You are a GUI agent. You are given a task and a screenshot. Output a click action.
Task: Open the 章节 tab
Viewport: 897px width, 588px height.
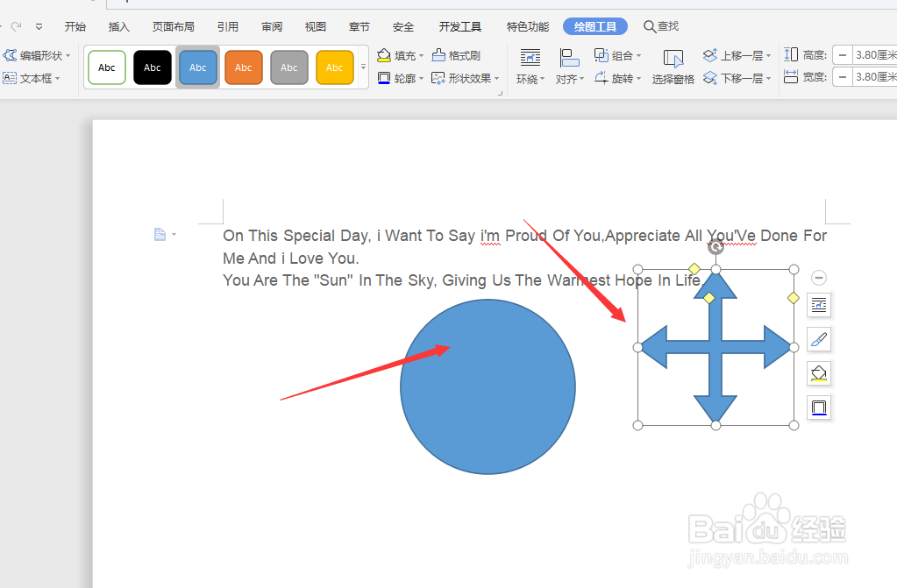360,26
